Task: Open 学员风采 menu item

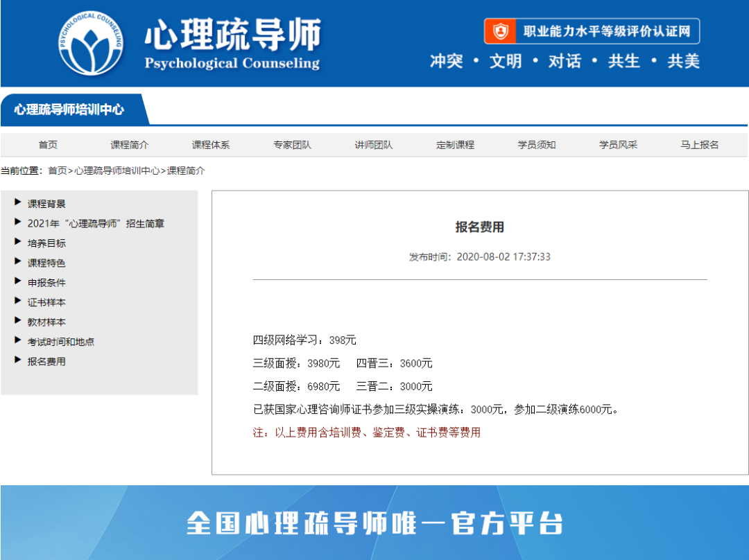Action: 618,145
